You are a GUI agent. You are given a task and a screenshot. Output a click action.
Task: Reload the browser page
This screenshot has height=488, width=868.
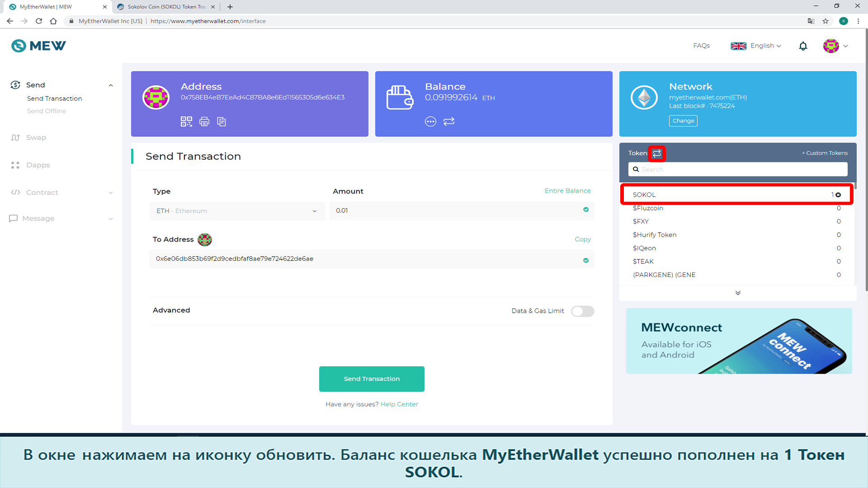coord(39,21)
